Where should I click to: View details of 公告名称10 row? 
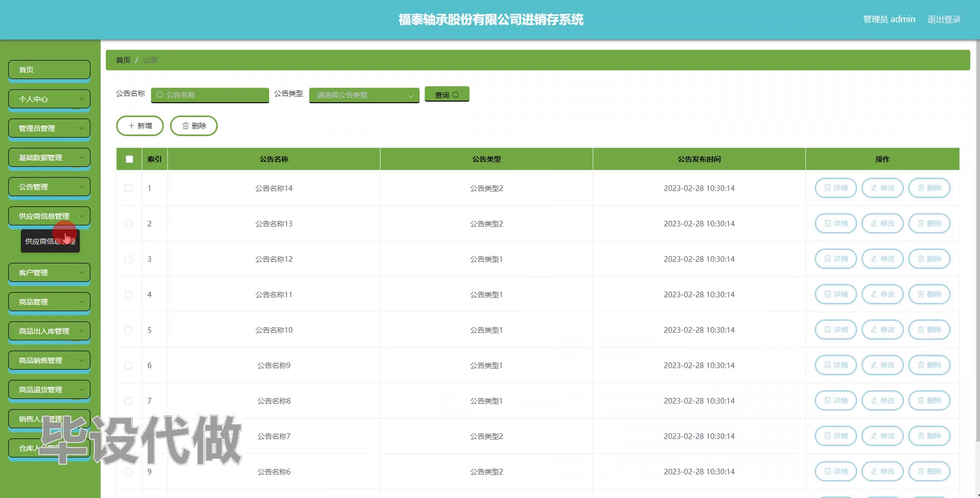point(835,330)
